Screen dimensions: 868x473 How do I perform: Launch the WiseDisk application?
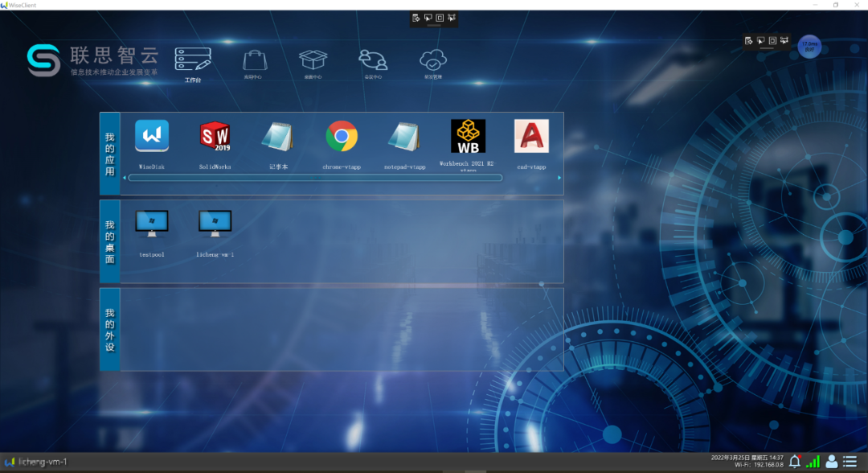pyautogui.click(x=152, y=137)
